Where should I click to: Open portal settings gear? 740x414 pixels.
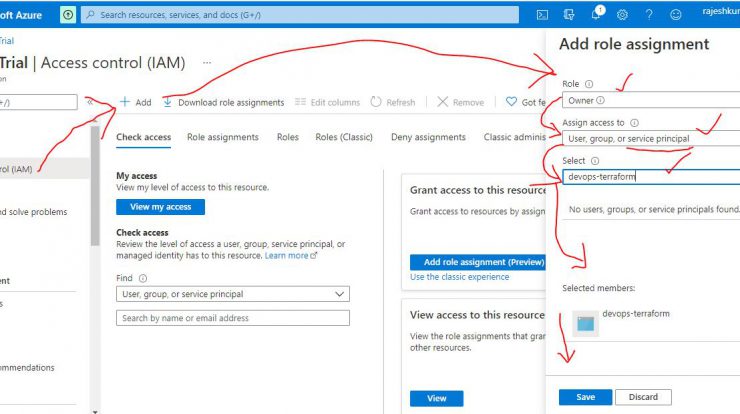tap(622, 15)
